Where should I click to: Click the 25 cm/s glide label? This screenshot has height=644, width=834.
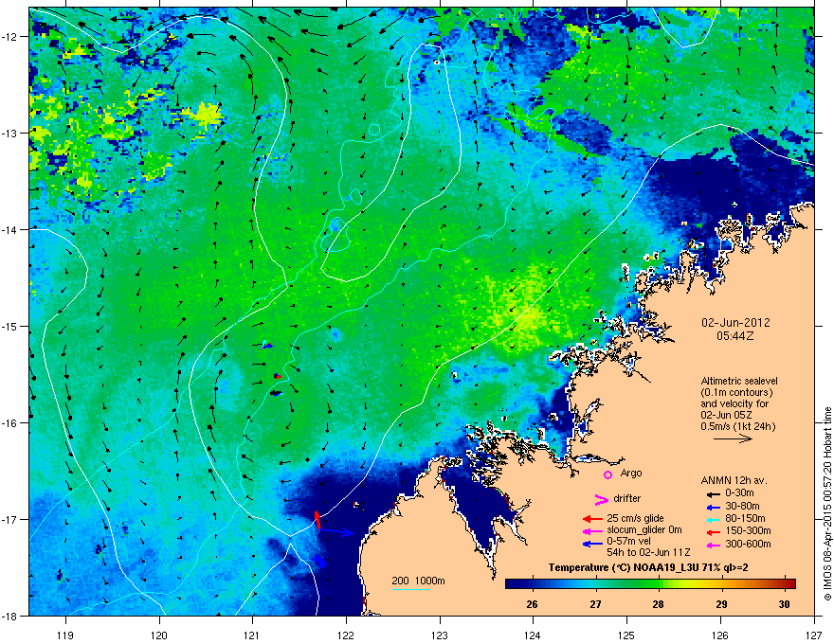tap(635, 519)
